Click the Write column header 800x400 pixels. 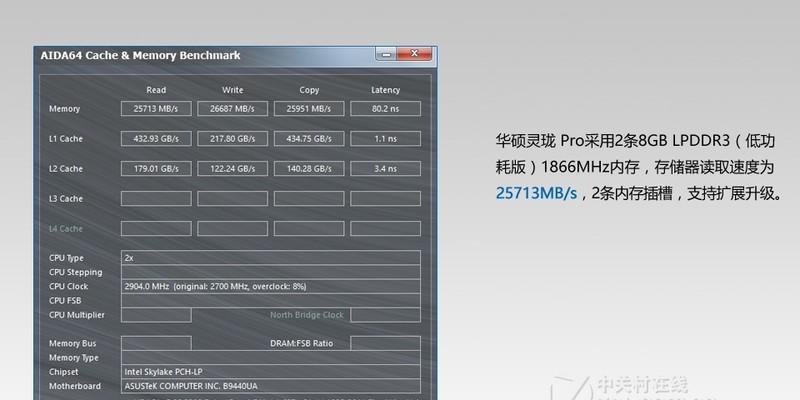coord(233,90)
